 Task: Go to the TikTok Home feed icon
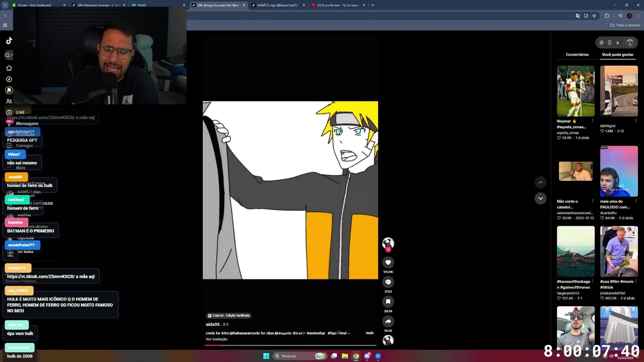[x=9, y=68]
